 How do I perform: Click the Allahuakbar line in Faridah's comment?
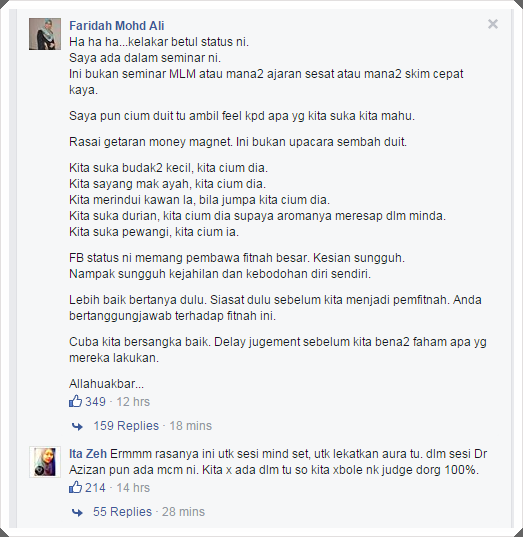(x=107, y=384)
